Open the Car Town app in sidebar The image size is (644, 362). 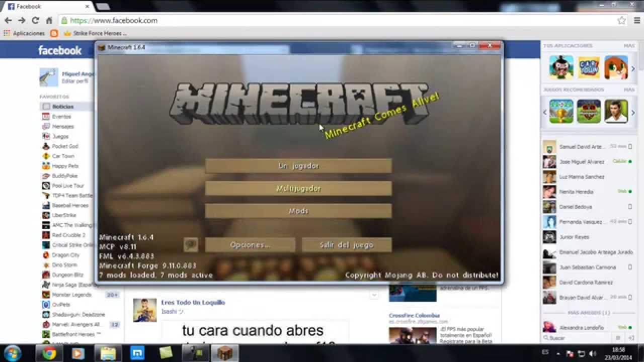click(62, 156)
